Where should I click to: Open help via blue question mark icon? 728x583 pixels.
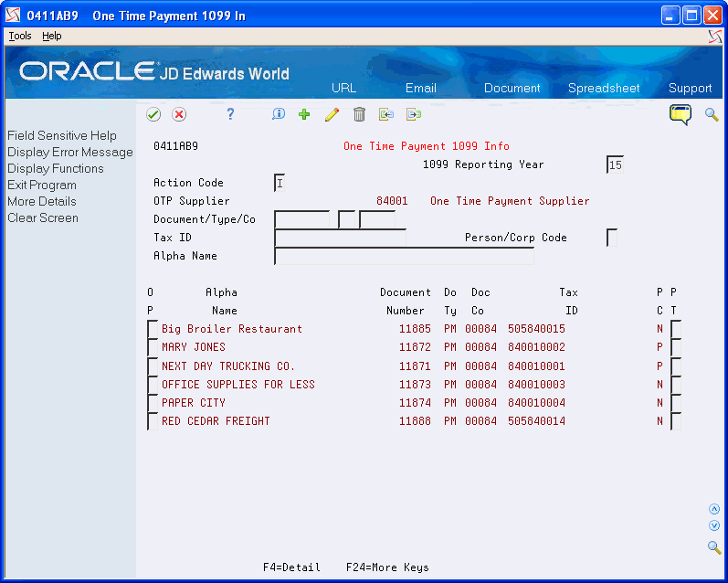click(230, 114)
